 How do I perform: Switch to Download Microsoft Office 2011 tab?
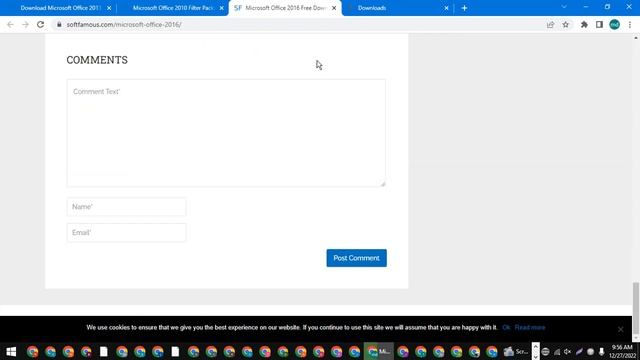[x=60, y=8]
